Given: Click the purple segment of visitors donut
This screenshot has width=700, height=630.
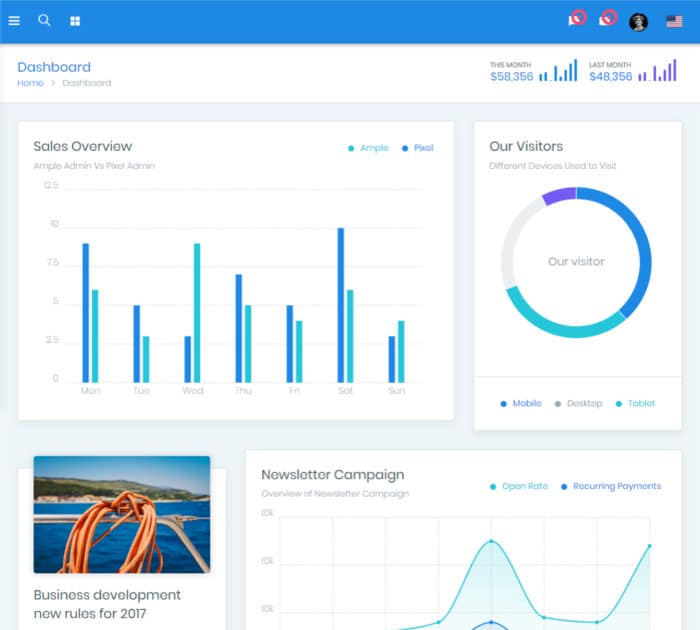Looking at the screenshot, I should click(558, 196).
